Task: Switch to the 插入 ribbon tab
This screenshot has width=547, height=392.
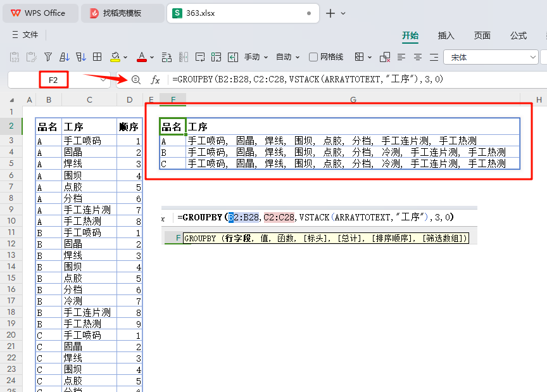Action: (446, 35)
